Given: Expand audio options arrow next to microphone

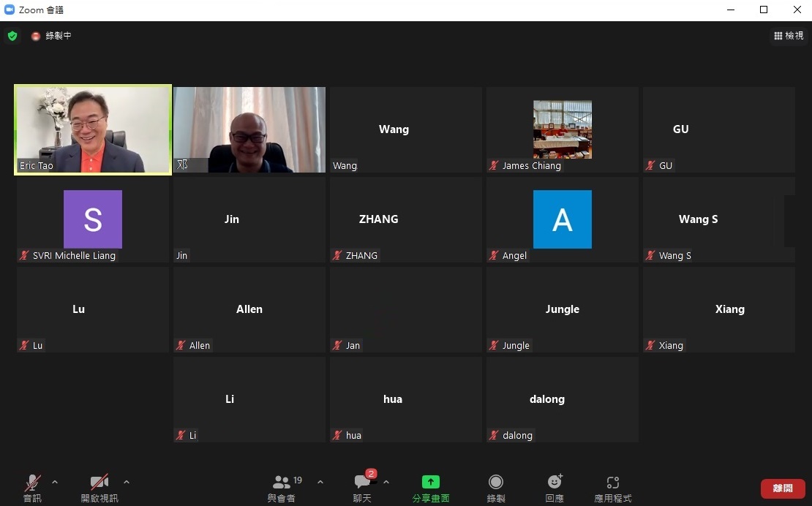Looking at the screenshot, I should click(55, 482).
